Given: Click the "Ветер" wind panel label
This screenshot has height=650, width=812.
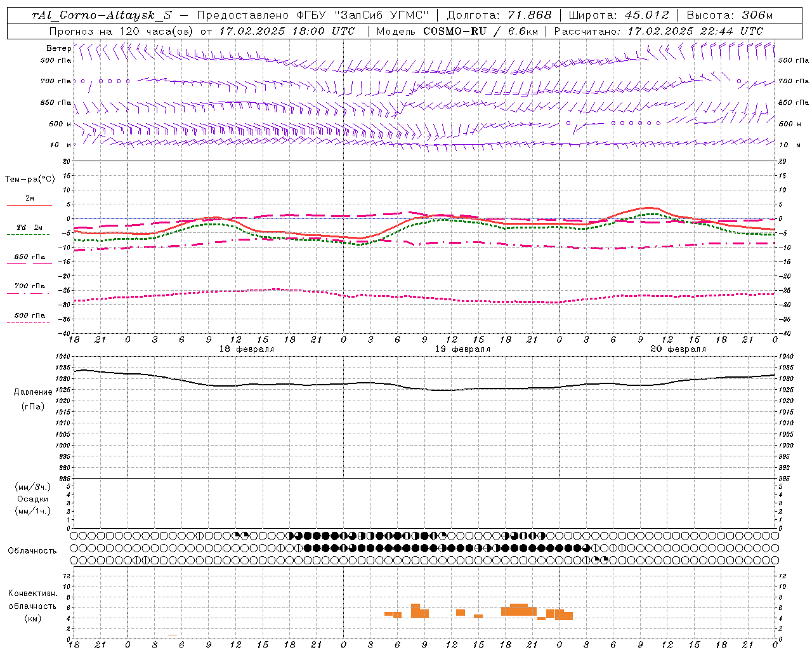Looking at the screenshot, I should click(58, 48).
